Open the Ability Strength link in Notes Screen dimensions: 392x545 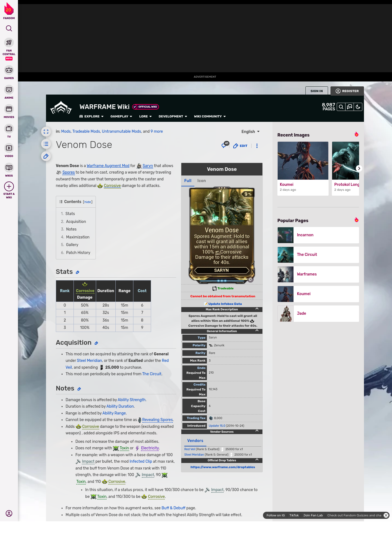131,400
